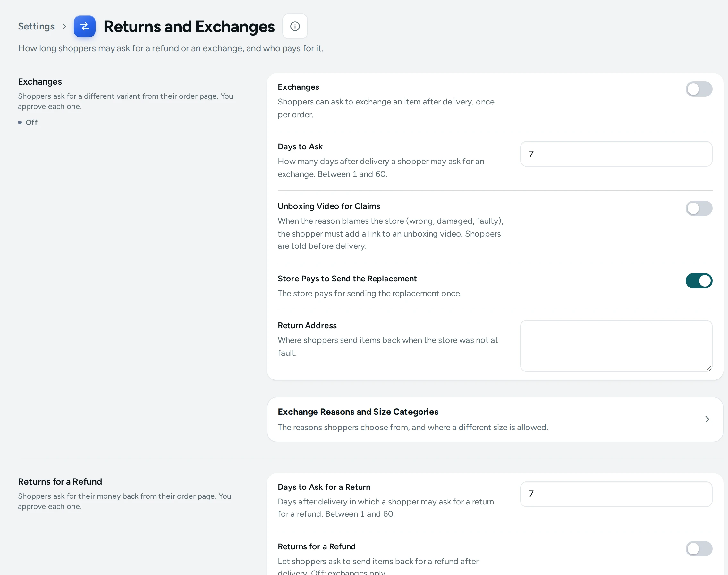Image resolution: width=728 pixels, height=575 pixels.
Task: Disable Store Pays to Send the Replacement
Action: tap(699, 281)
